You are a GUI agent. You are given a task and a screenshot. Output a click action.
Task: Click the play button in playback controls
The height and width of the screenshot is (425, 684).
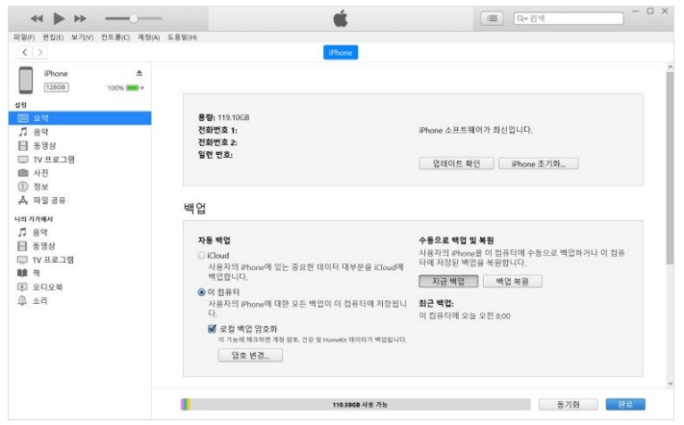(x=59, y=19)
